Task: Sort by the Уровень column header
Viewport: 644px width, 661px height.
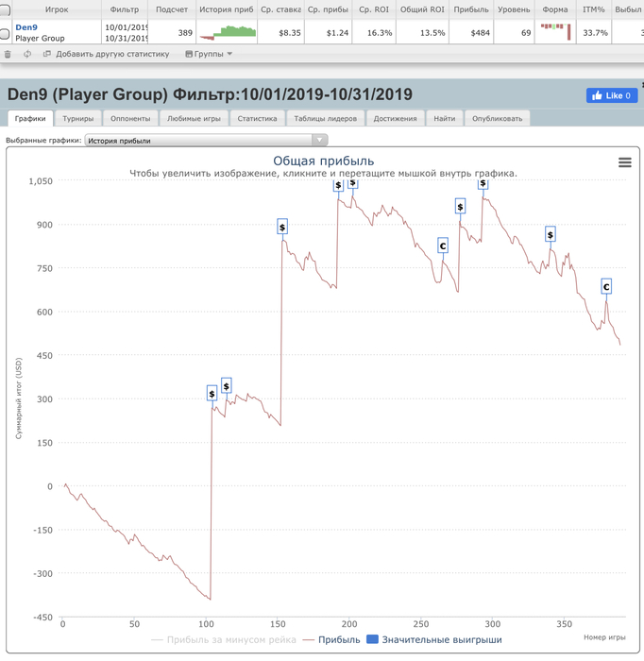Action: (x=514, y=9)
